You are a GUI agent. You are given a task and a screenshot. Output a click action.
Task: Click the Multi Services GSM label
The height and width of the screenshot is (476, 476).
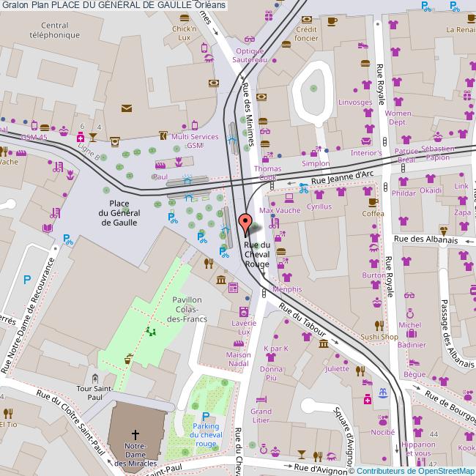coord(194,141)
